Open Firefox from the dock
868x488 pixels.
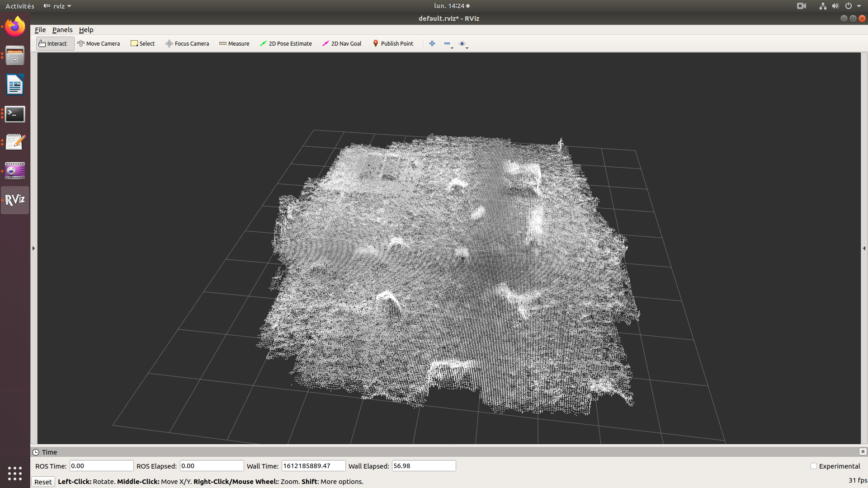tap(14, 27)
